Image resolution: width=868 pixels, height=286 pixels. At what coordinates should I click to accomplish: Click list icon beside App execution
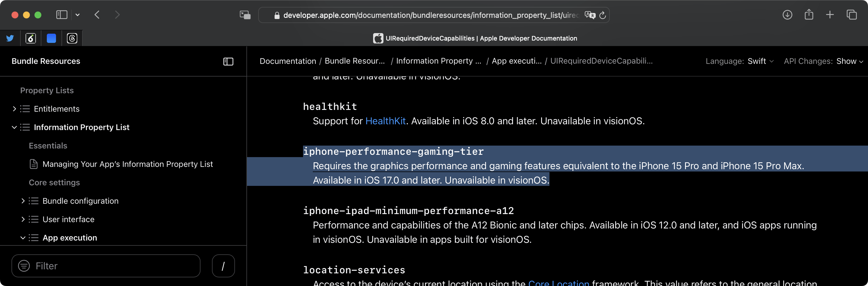point(34,238)
